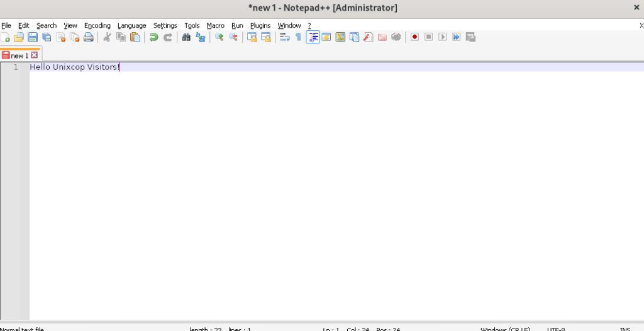
Task: Open Folder as Workspace icon
Action: pyautogui.click(x=382, y=37)
